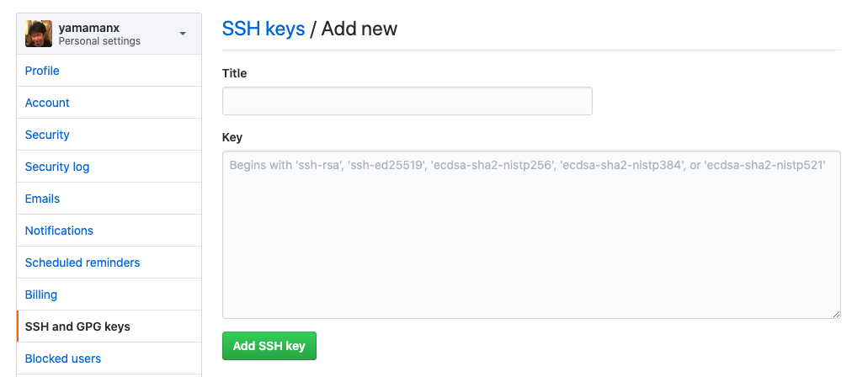The width and height of the screenshot is (868, 377).
Task: Click the yamamanx username text
Action: [x=88, y=28]
